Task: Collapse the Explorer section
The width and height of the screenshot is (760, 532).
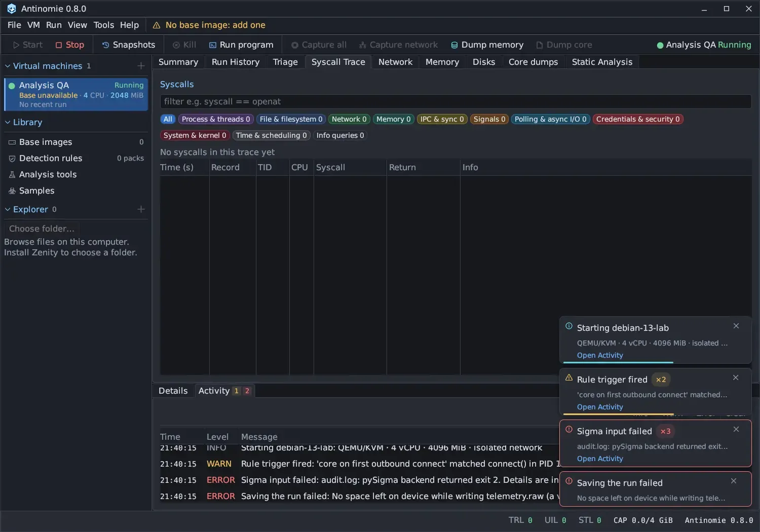Action: coord(8,209)
